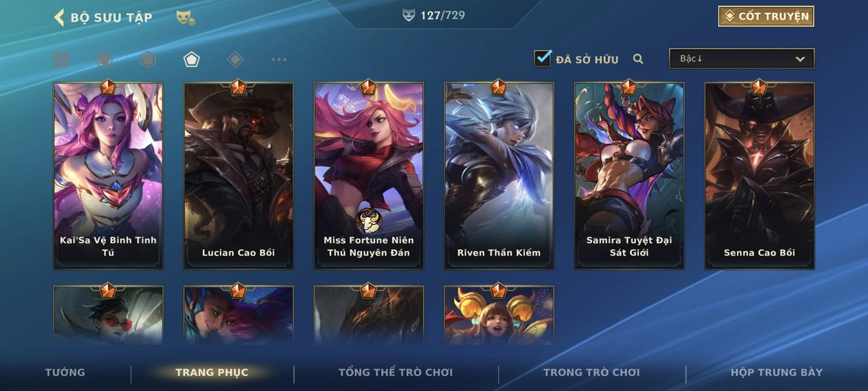Screen dimensions: 868x391
Task: Select the circle rarity filter icon
Action: [x=104, y=59]
